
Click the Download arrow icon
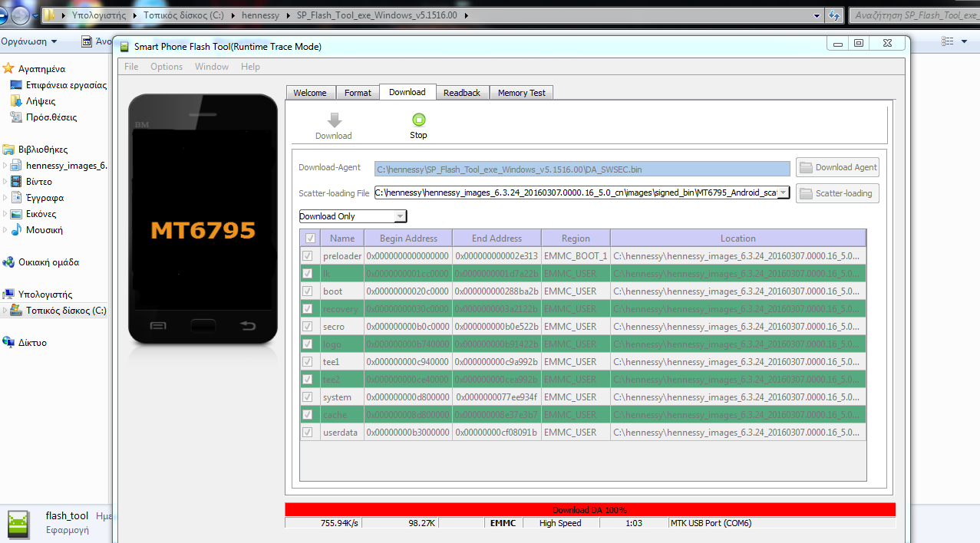pos(334,120)
